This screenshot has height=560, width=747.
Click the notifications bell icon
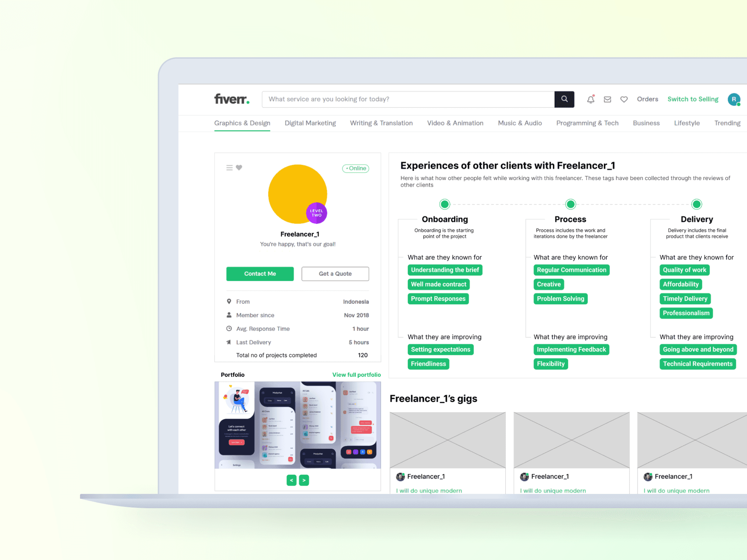(591, 99)
